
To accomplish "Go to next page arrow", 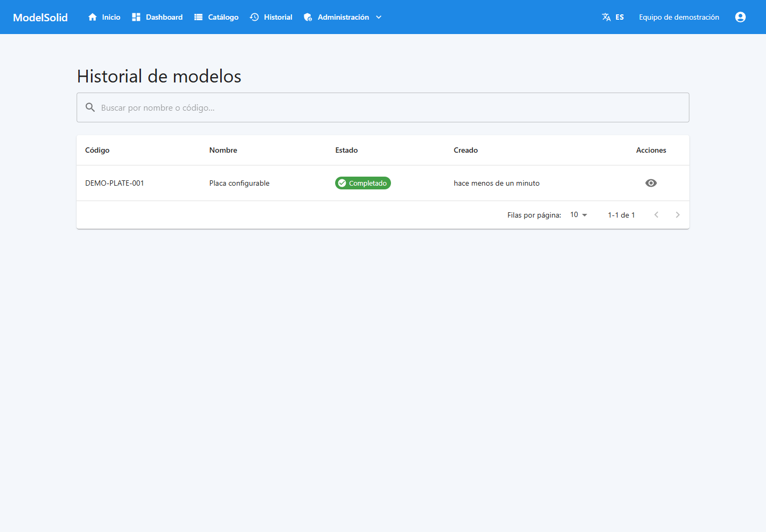I will (678, 215).
